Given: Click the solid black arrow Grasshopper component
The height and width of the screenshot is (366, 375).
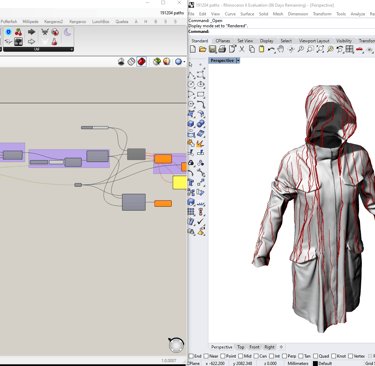Looking at the screenshot, I should 31,32.
